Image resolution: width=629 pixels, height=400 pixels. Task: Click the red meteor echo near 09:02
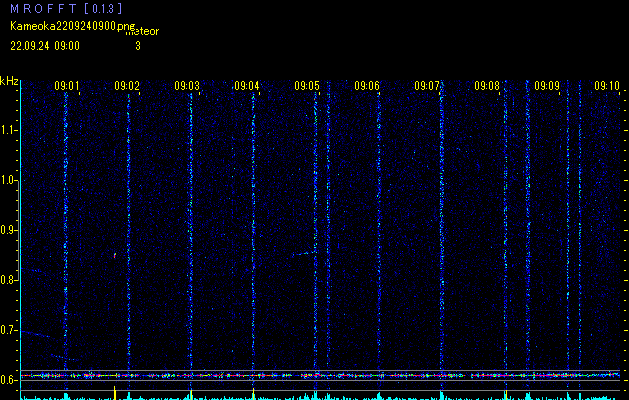click(115, 255)
